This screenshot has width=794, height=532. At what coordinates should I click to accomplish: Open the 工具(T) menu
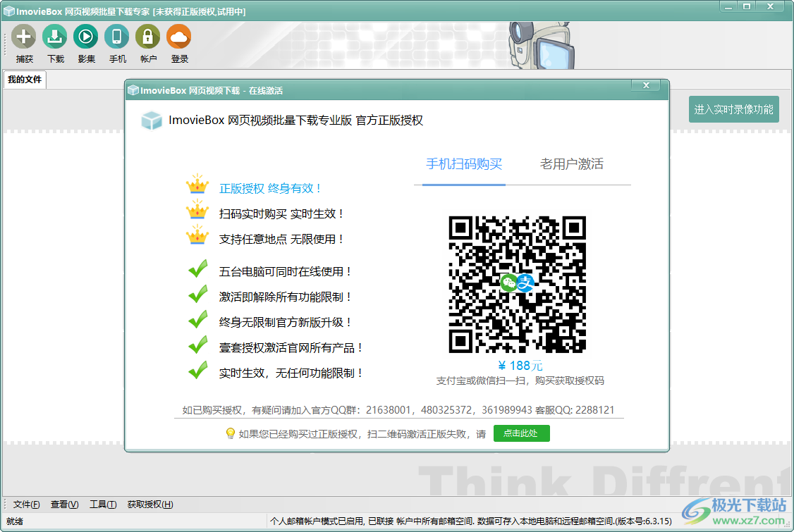tap(103, 504)
